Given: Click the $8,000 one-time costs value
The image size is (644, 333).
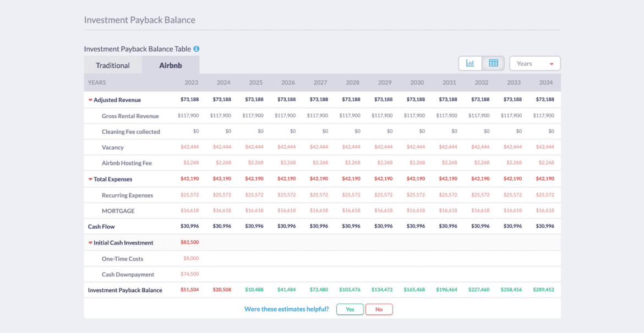Looking at the screenshot, I should (x=191, y=259).
